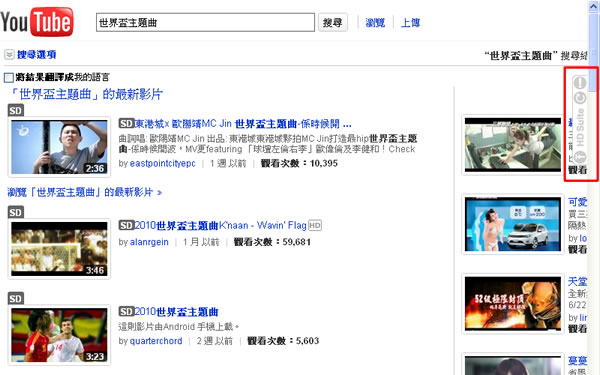This screenshot has width=600, height=375.
Task: Open the 可愛 sidebar video title
Action: 577,202
